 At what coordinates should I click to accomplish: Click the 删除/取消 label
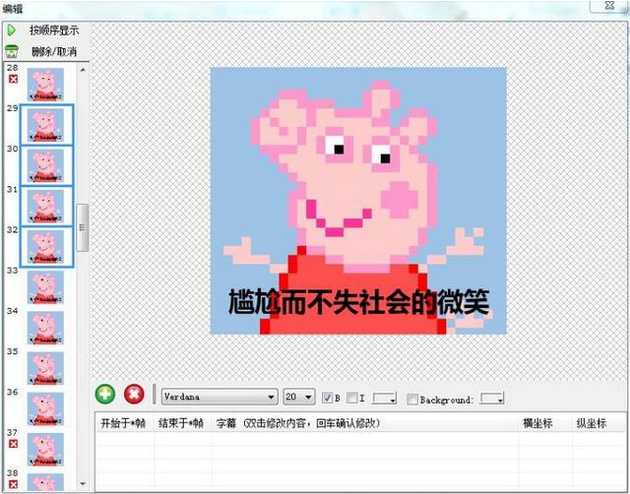tap(54, 51)
